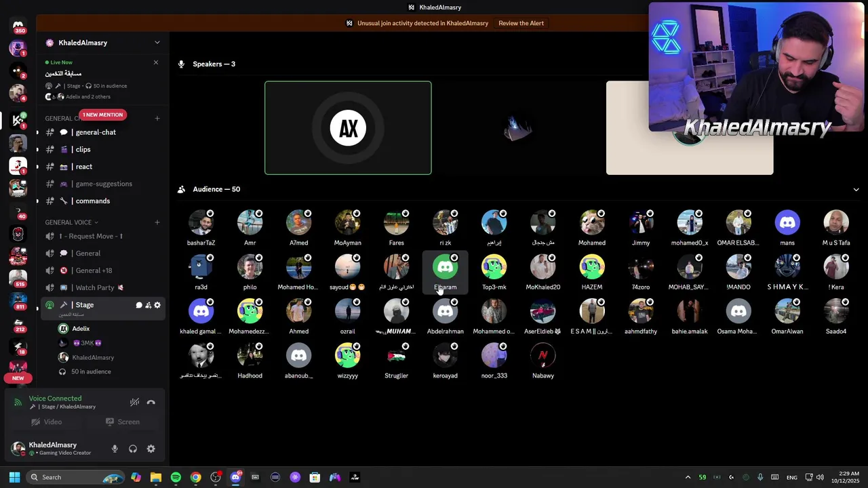
Task: Dismiss the Live Now stage card
Action: pos(156,62)
